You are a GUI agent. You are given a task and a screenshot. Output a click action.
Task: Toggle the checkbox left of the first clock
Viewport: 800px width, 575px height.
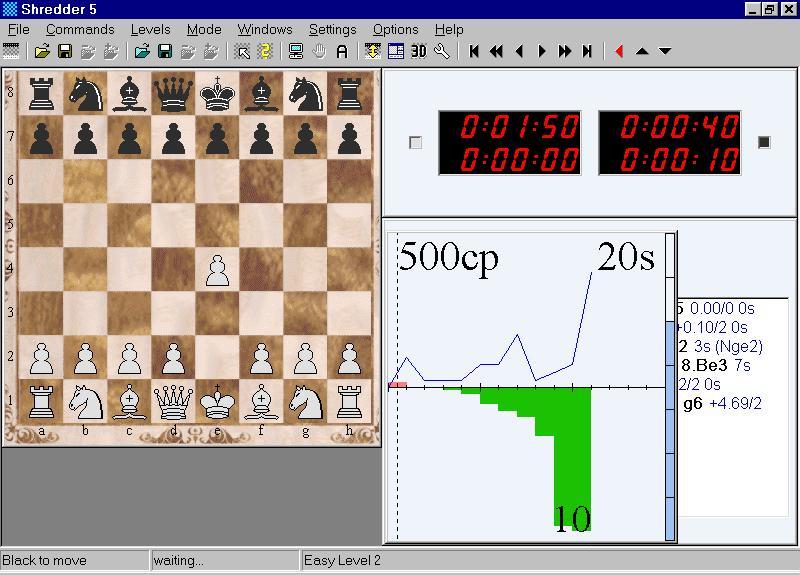(416, 143)
